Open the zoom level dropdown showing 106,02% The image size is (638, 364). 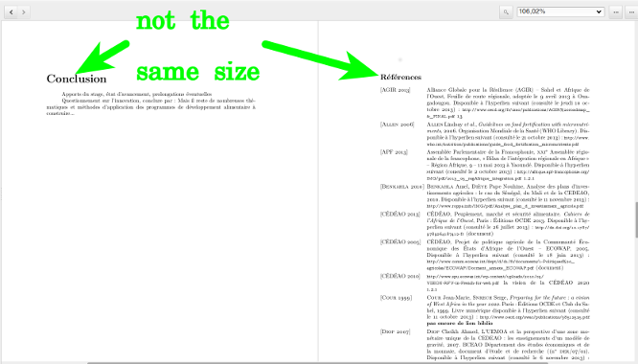point(559,11)
